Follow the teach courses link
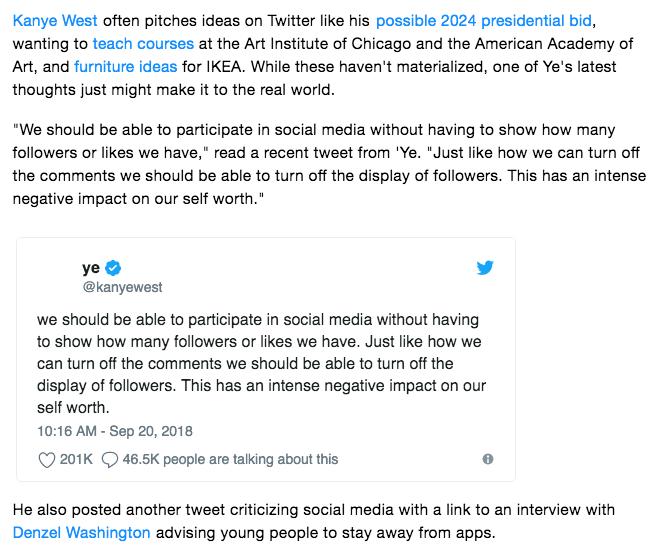Viewport: 652px width, 555px height. tap(143, 44)
